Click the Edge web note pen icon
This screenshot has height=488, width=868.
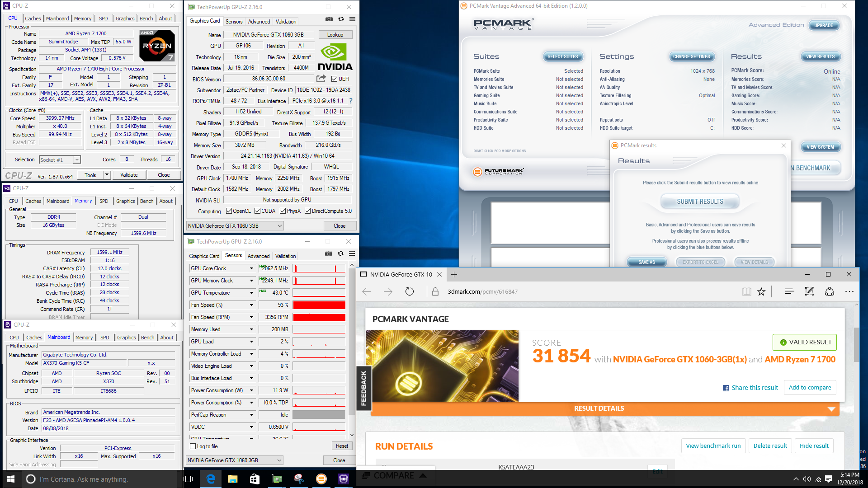click(809, 291)
